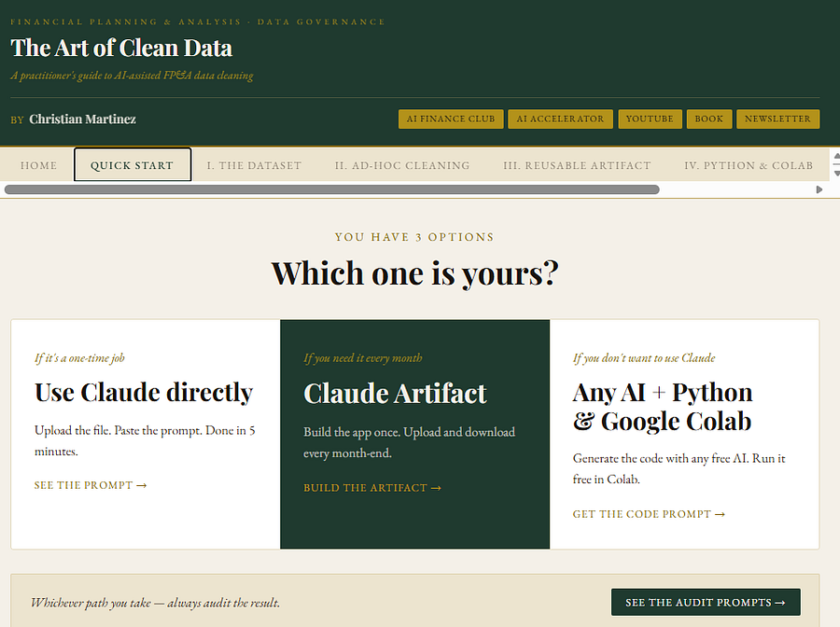Viewport: 840px width, 627px height.
Task: Open the Newsletter button in header
Action: point(777,118)
